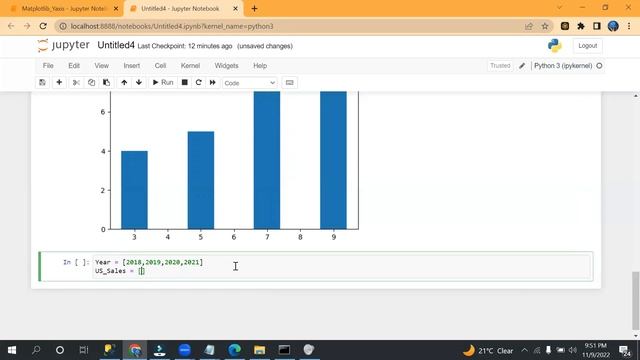Restart kernel and run all cells
The width and height of the screenshot is (640, 360).
(213, 82)
